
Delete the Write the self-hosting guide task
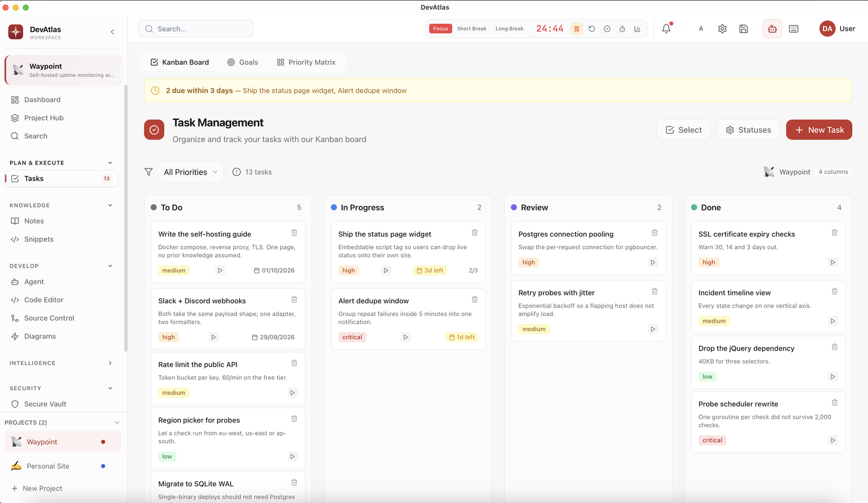[294, 233]
